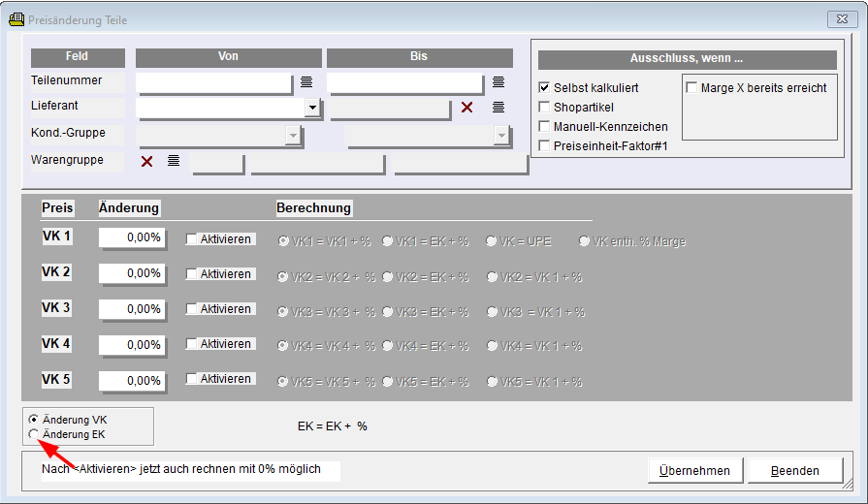Click the VK 1 Änderung percentage field
Image resolution: width=868 pixels, height=504 pixels.
pos(132,237)
